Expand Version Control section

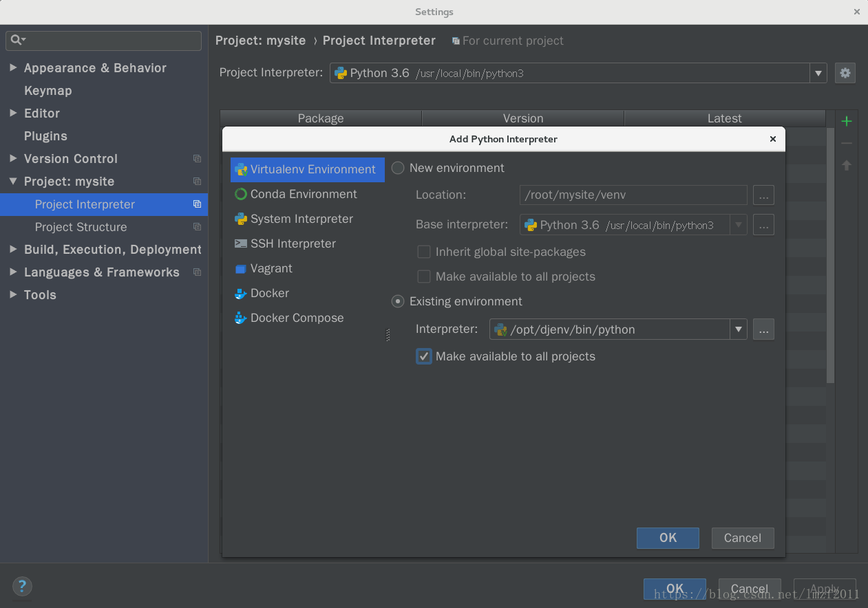(x=13, y=158)
